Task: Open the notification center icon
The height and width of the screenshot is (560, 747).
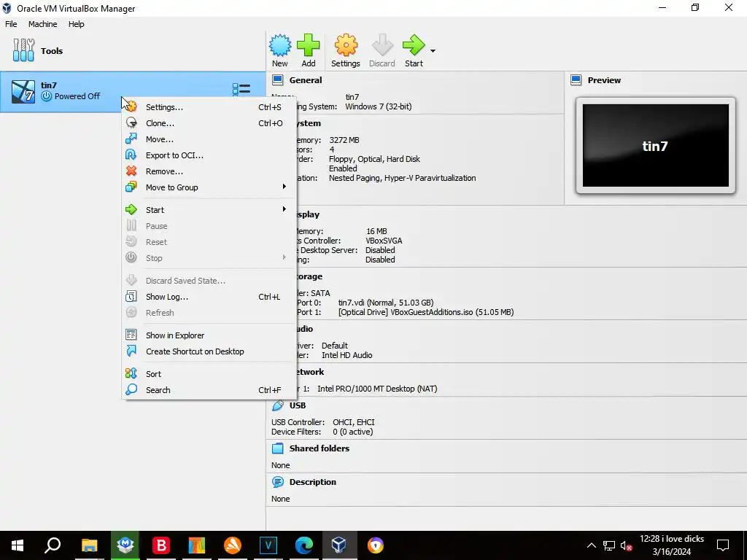Action: coord(723,545)
